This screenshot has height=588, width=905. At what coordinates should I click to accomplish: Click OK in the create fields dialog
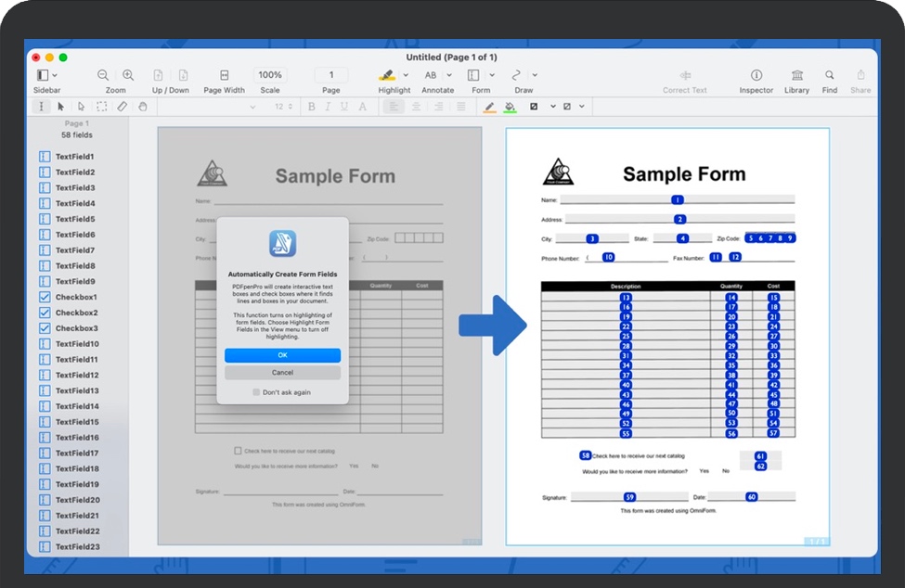283,355
